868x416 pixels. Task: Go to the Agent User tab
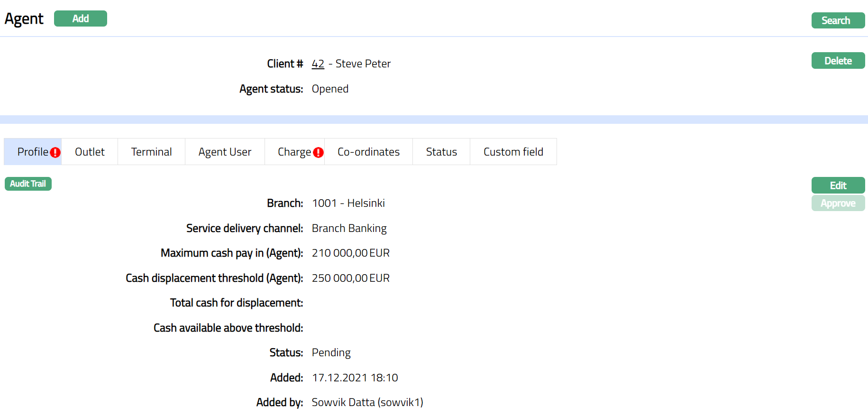[x=225, y=152]
